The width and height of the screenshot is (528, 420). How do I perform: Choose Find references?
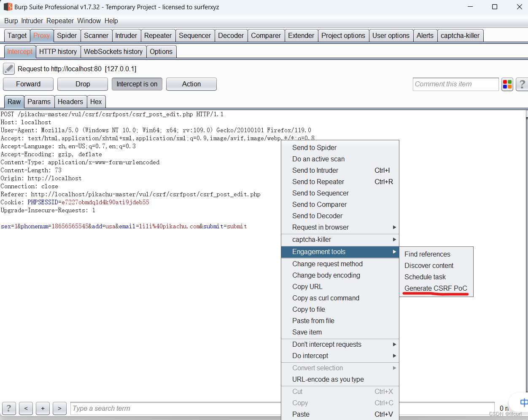436,254
